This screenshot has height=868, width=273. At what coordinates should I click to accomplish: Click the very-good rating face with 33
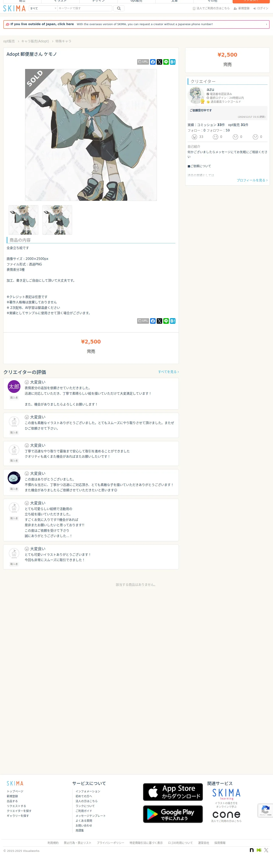194,137
